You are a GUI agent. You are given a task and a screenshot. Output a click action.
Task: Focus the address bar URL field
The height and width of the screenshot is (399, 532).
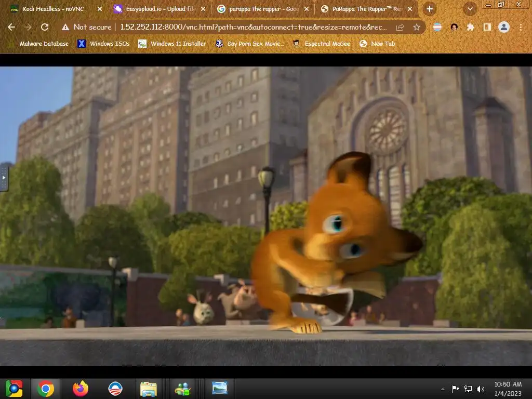[x=254, y=27]
